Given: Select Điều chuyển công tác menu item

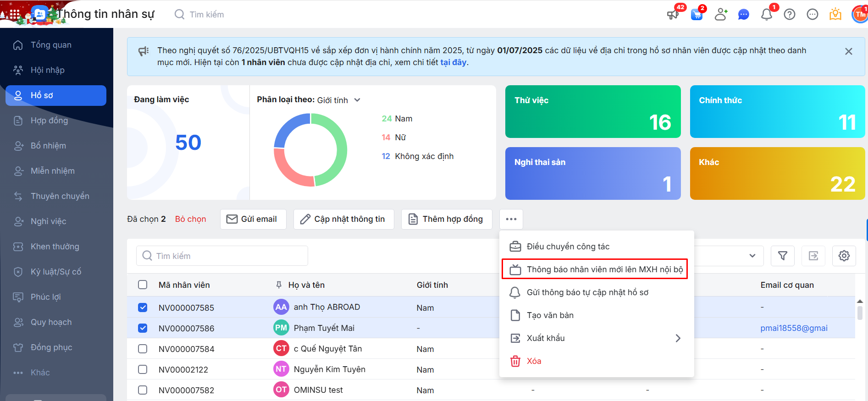Looking at the screenshot, I should point(568,247).
